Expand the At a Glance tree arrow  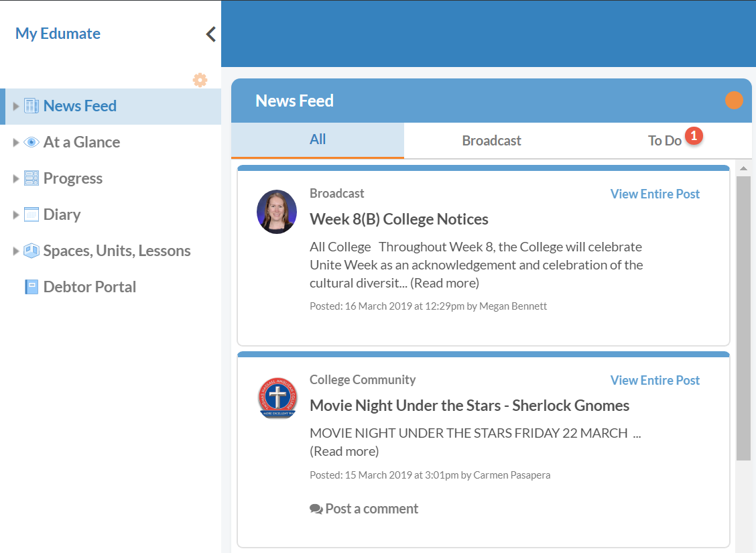coord(16,142)
